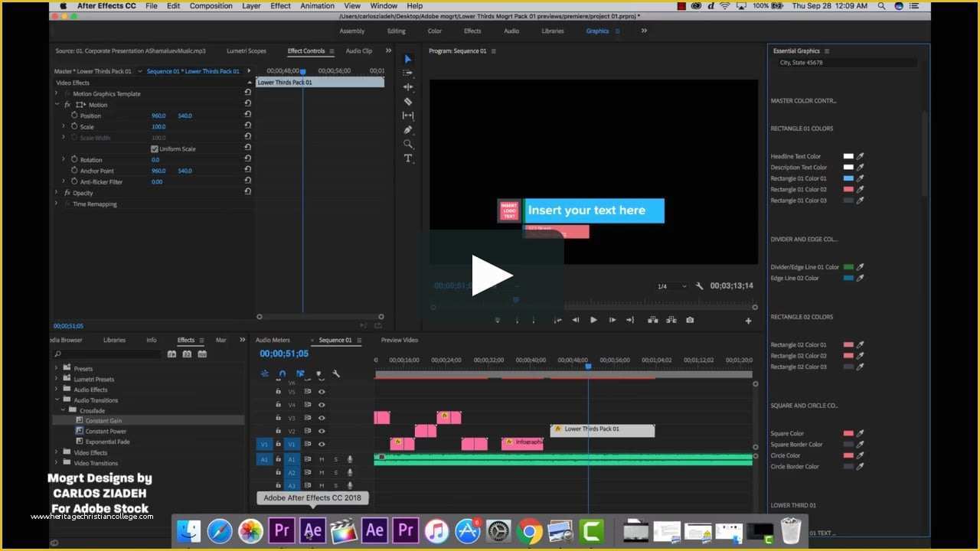Play the Program monitor sequence
Viewport: 980px width, 551px height.
[593, 320]
